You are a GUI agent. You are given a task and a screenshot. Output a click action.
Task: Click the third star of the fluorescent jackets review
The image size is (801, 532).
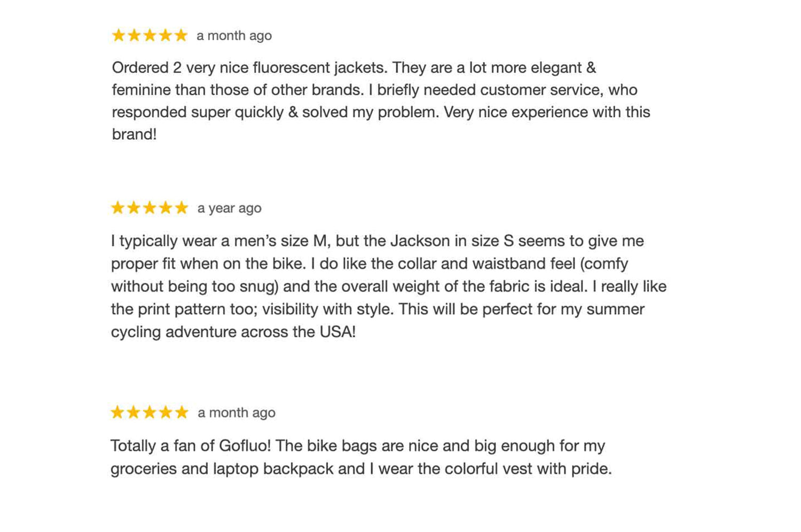pos(150,36)
